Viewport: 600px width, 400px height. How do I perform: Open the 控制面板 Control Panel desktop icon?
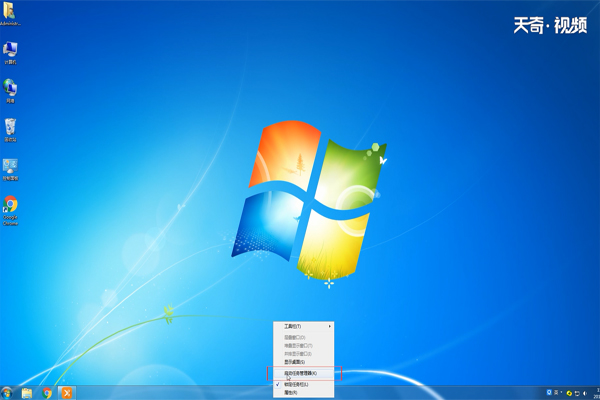pos(10,170)
